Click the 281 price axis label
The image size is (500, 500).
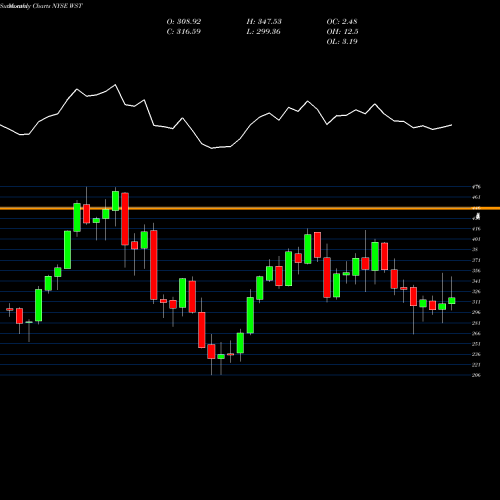tap(477, 323)
